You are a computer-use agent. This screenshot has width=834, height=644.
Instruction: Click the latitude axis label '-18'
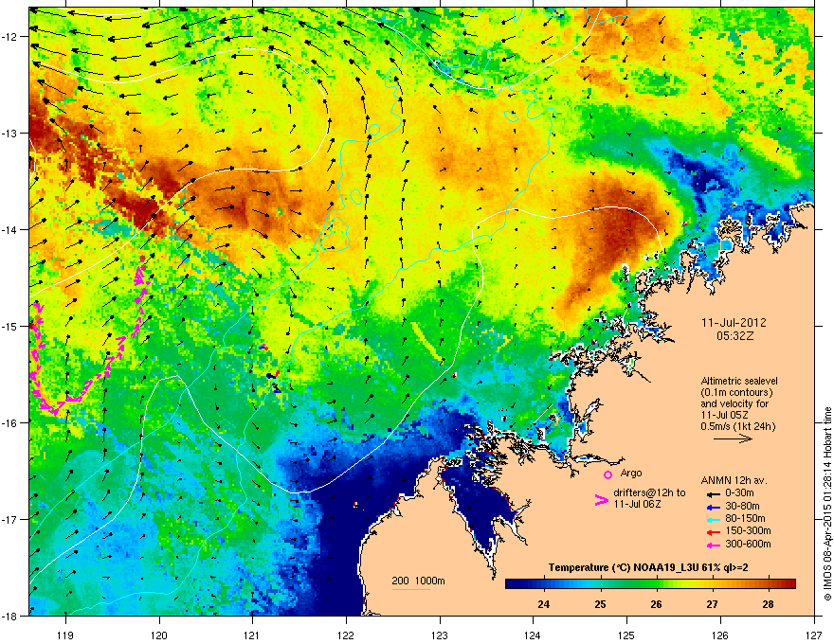pos(9,616)
